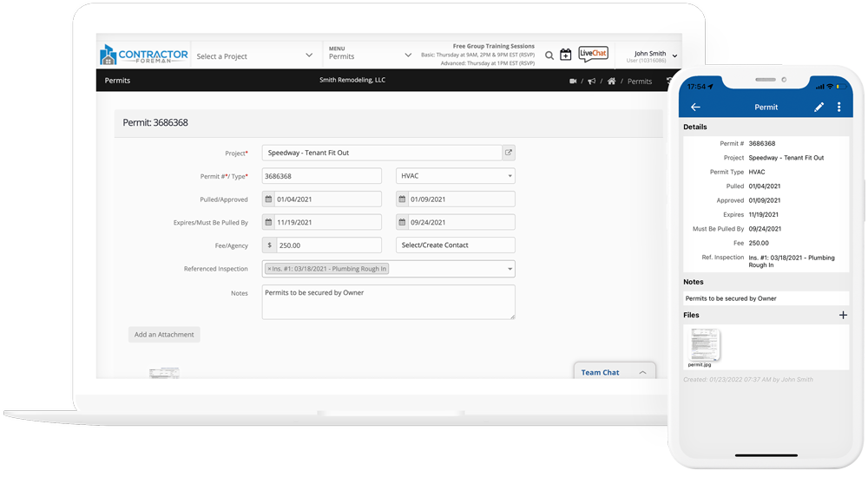This screenshot has width=868, height=503.
Task: Expand the Team Chat panel
Action: click(x=614, y=372)
